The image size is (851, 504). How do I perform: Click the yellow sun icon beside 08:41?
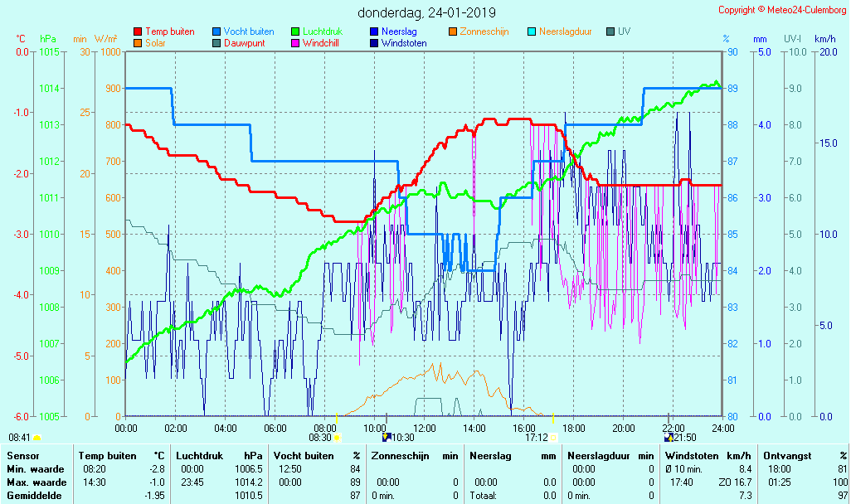[x=37, y=438]
